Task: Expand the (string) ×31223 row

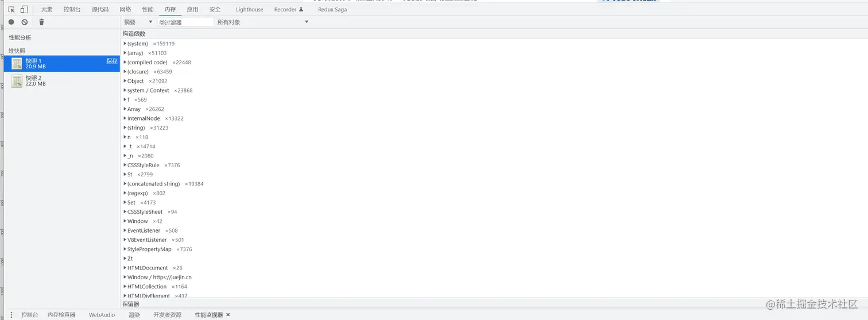Action: click(125, 128)
